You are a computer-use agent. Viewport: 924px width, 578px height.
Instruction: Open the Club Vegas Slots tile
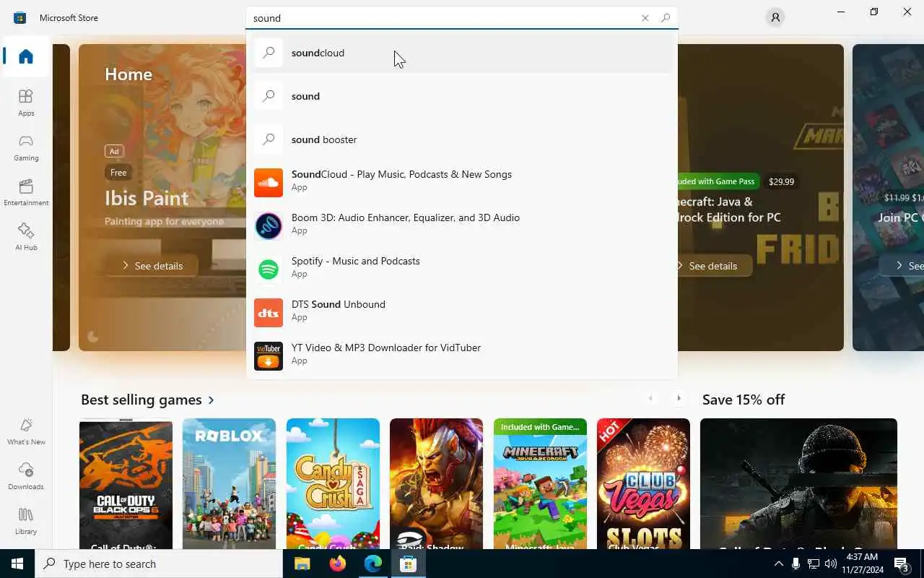(643, 483)
